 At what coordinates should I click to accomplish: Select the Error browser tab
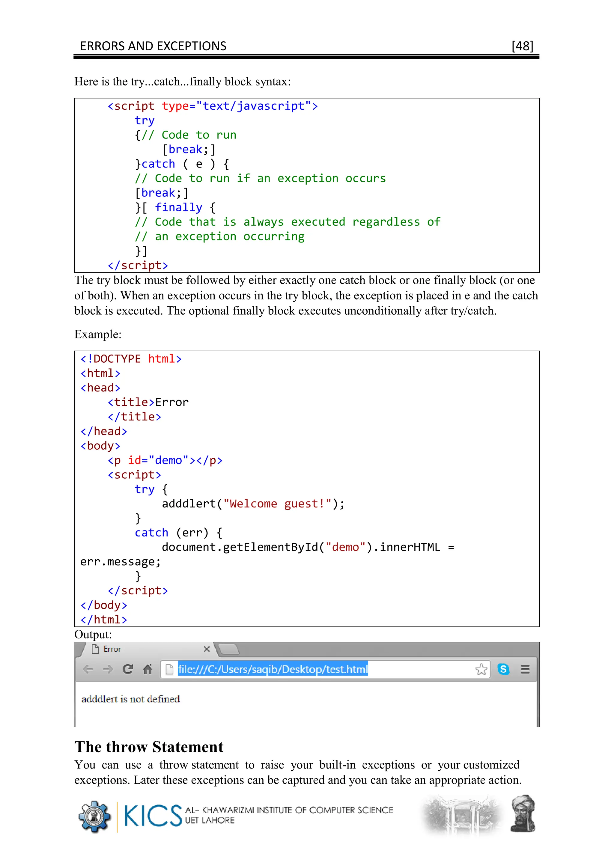click(x=144, y=649)
